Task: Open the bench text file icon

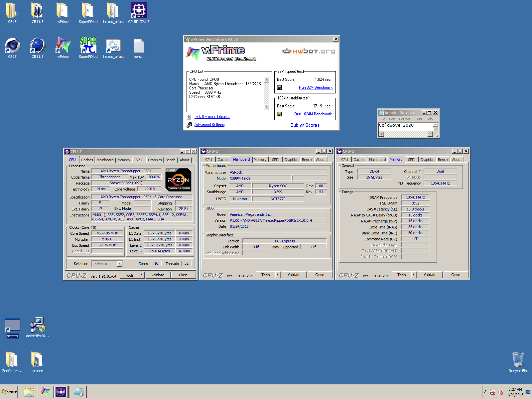Action: click(x=139, y=48)
